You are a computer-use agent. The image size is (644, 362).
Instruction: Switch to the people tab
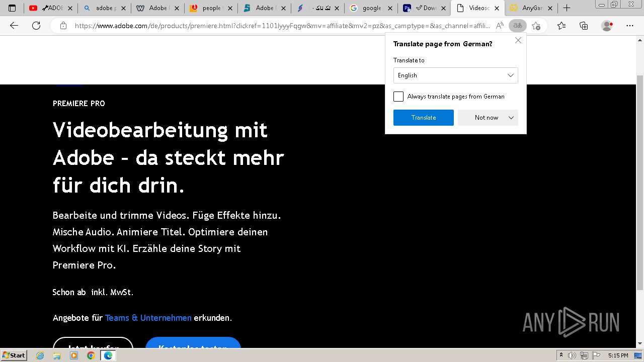click(x=211, y=8)
